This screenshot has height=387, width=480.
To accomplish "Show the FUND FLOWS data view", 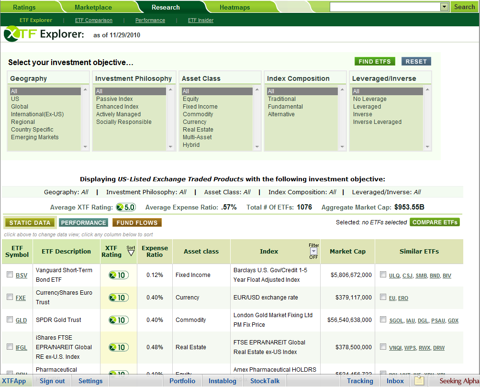I will (137, 223).
